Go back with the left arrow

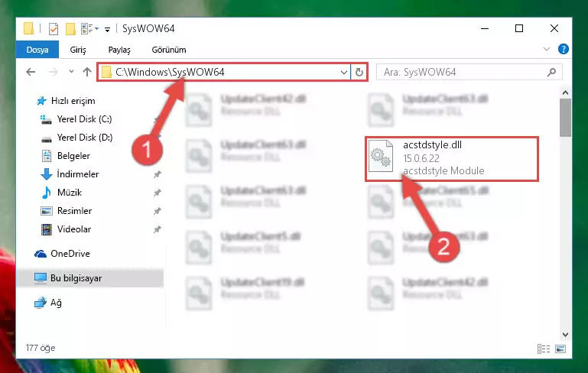[x=31, y=72]
